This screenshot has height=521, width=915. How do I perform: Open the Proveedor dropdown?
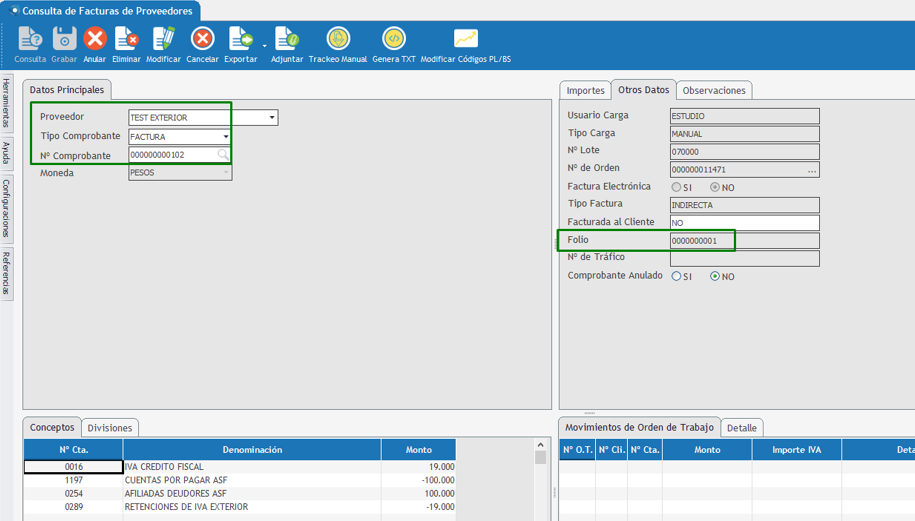click(271, 117)
